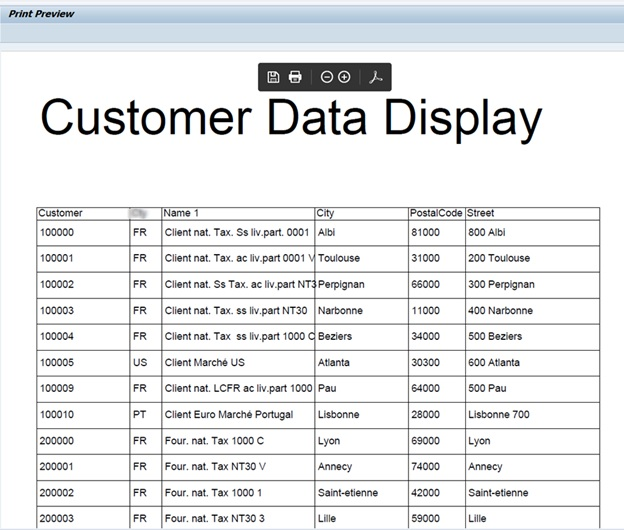The image size is (624, 530).
Task: Click customer number 200002
Action: [x=57, y=493]
